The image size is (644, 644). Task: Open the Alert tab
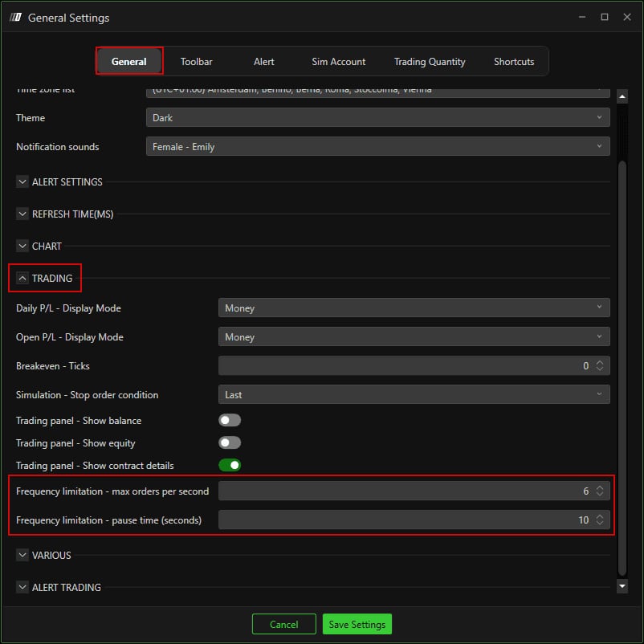tap(263, 62)
